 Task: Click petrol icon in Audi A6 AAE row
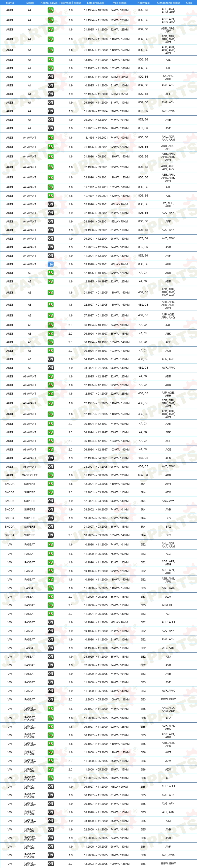[x=51, y=325]
